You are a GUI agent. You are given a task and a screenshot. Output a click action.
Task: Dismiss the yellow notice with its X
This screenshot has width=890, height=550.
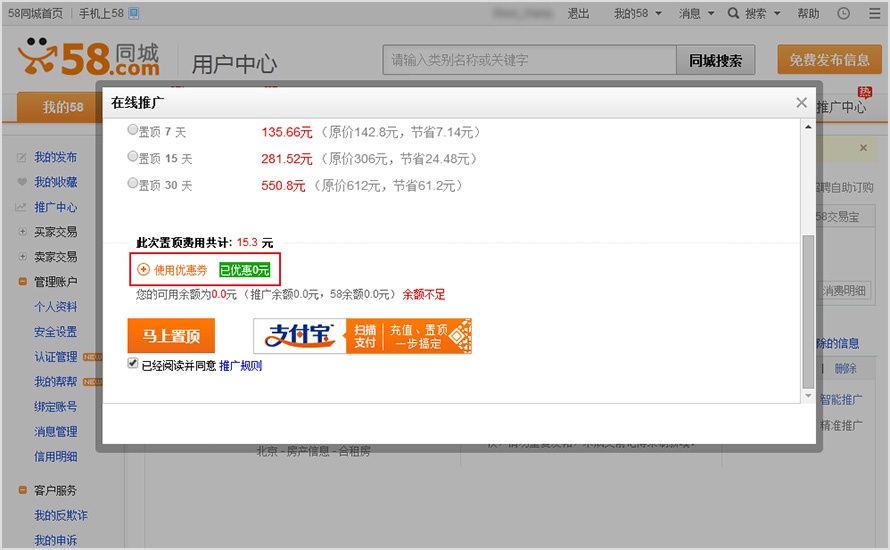pos(863,148)
